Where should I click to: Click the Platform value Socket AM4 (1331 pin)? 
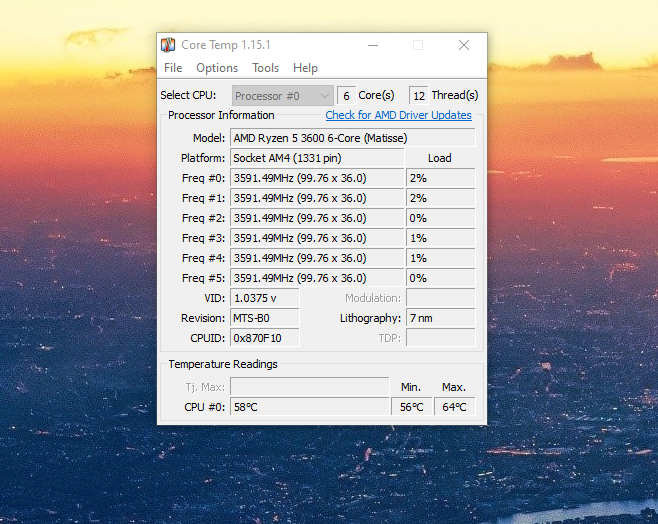pos(317,158)
